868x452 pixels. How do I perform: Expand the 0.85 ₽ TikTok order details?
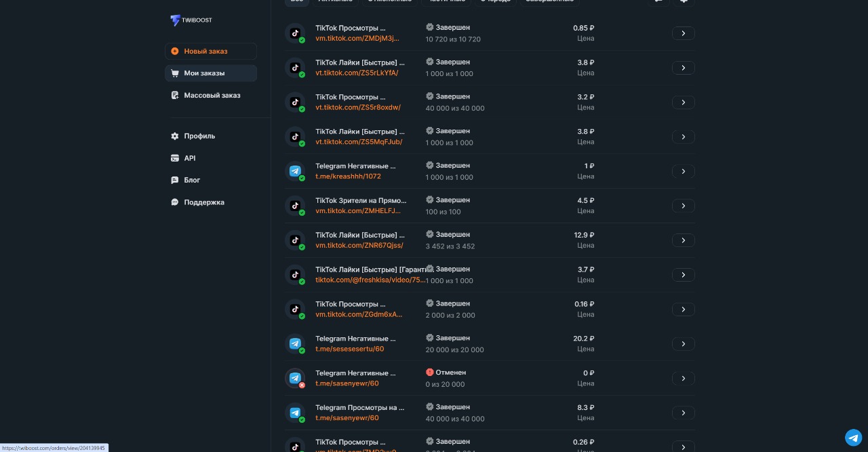click(x=683, y=33)
